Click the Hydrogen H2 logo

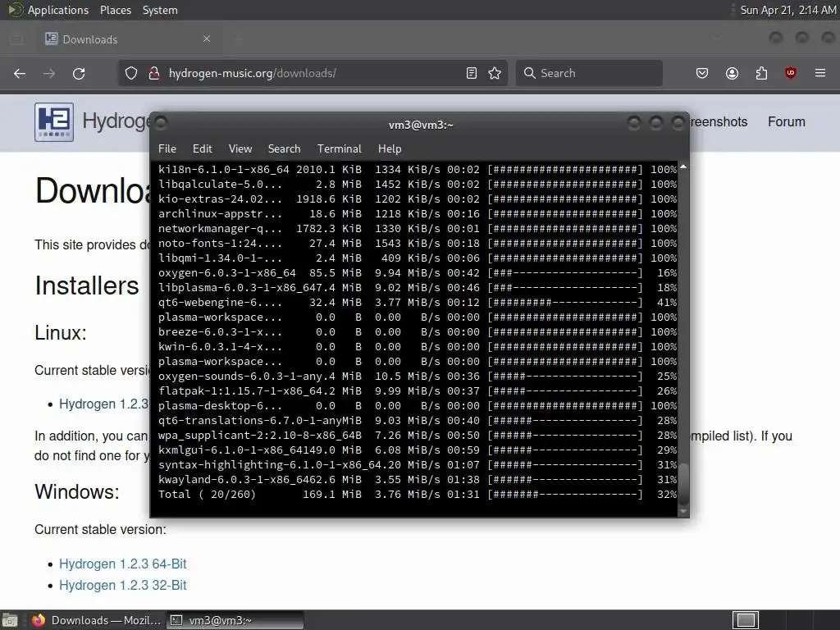54,122
